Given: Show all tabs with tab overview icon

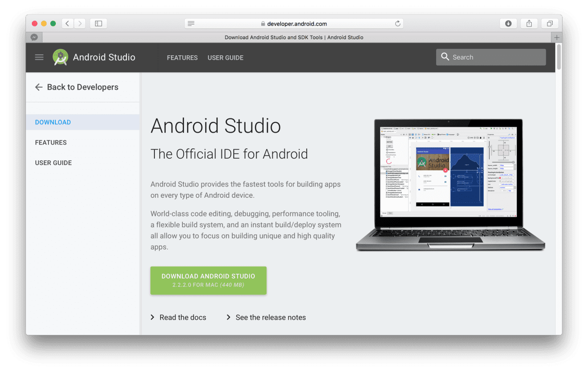Looking at the screenshot, I should [x=549, y=23].
